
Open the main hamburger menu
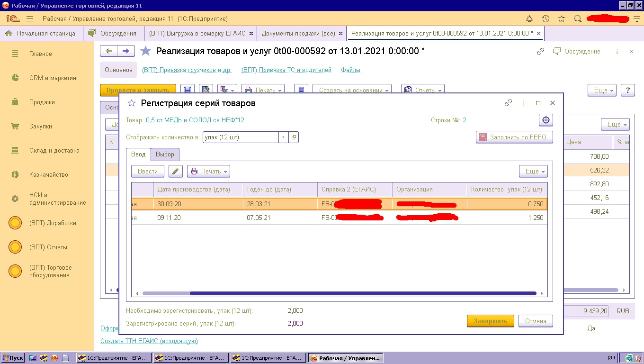coord(30,19)
